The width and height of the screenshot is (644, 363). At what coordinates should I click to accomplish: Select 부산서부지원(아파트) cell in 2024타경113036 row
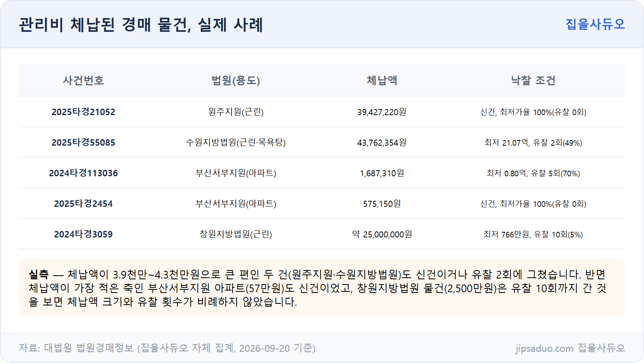pos(236,173)
